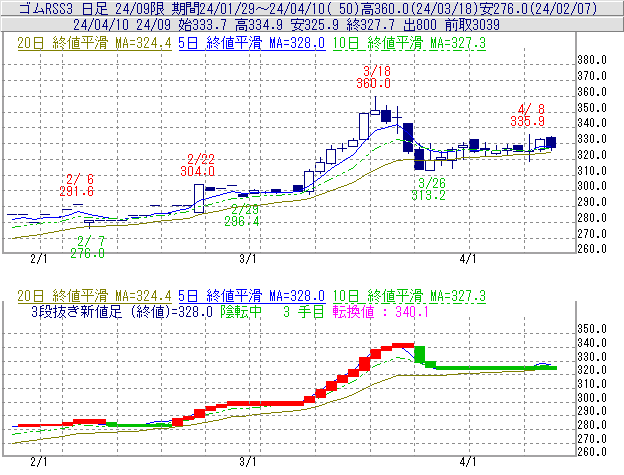Click the 3段抜き新値足 (終値)=328.0 label
The image size is (624, 475).
122,311
